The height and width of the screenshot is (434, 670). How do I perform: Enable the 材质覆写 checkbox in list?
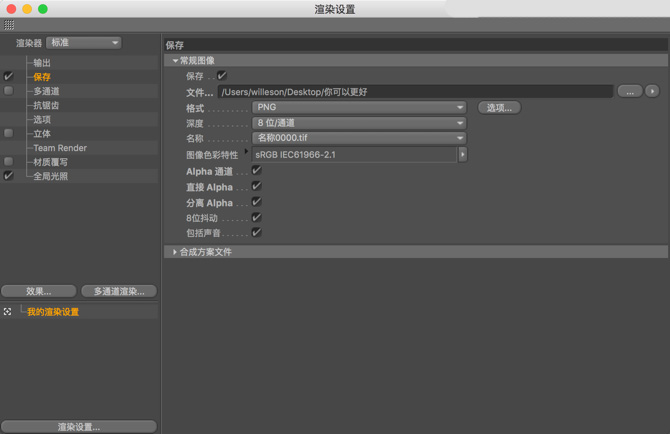tap(8, 161)
